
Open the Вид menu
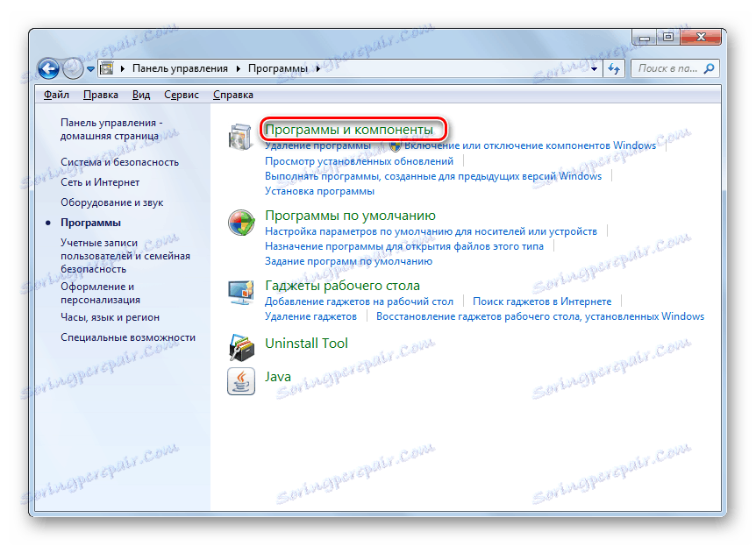(x=141, y=95)
